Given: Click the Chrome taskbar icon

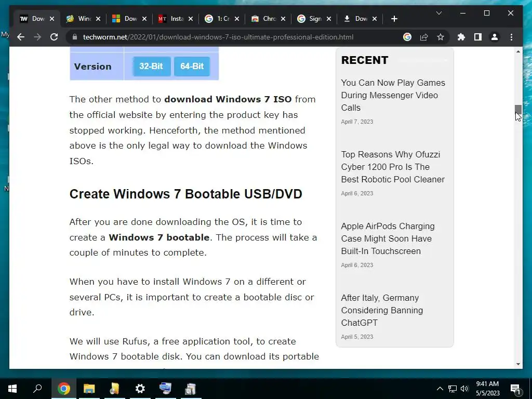Looking at the screenshot, I should [63, 389].
